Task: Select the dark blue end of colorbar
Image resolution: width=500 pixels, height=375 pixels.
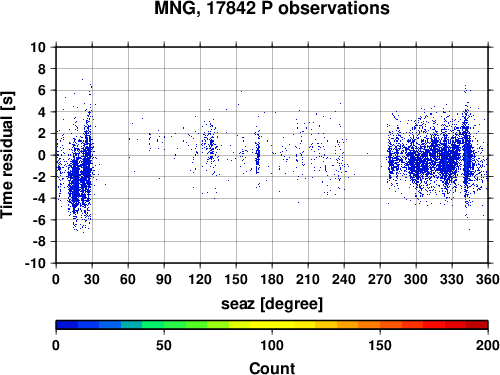Action: click(x=67, y=325)
